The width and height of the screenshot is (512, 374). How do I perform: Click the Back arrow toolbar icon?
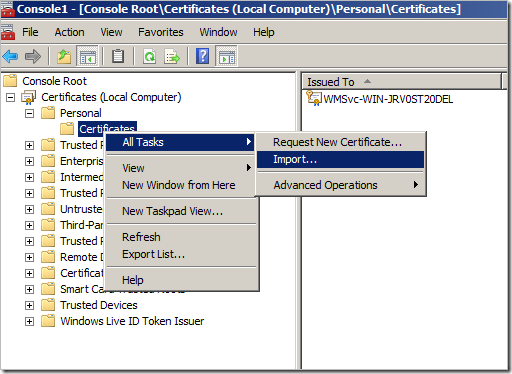pos(10,56)
